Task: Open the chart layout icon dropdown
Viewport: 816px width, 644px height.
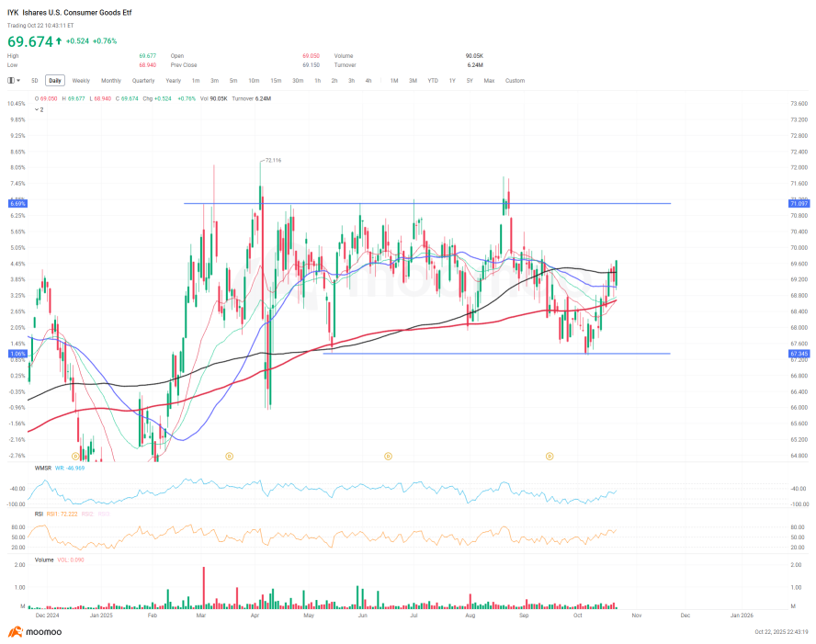Action: pos(14,81)
